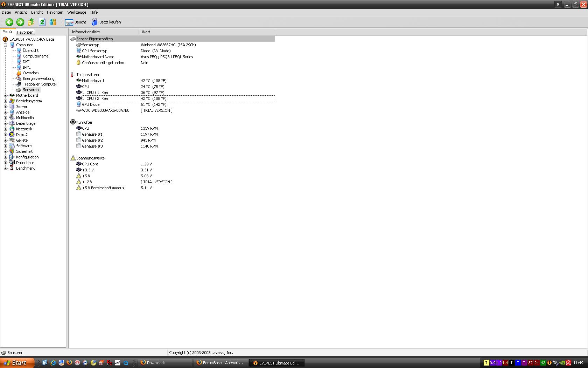Expand the Betriebssystem tree node
Viewport: 588px width, 368px height.
(x=5, y=101)
